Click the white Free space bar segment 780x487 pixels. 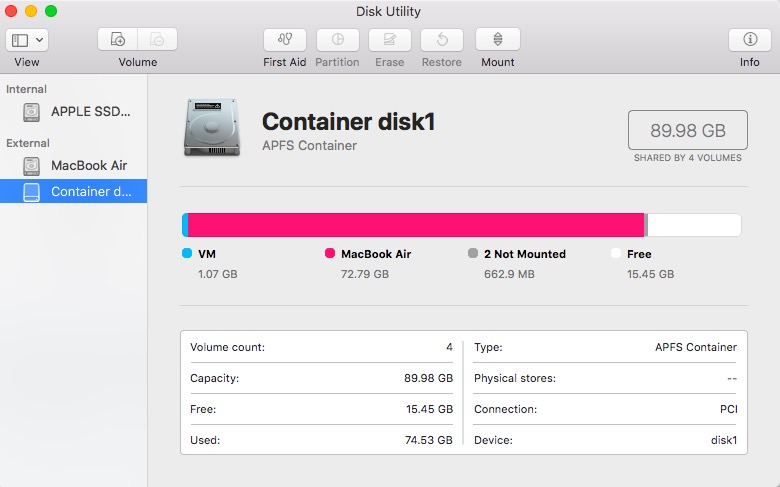(694, 225)
